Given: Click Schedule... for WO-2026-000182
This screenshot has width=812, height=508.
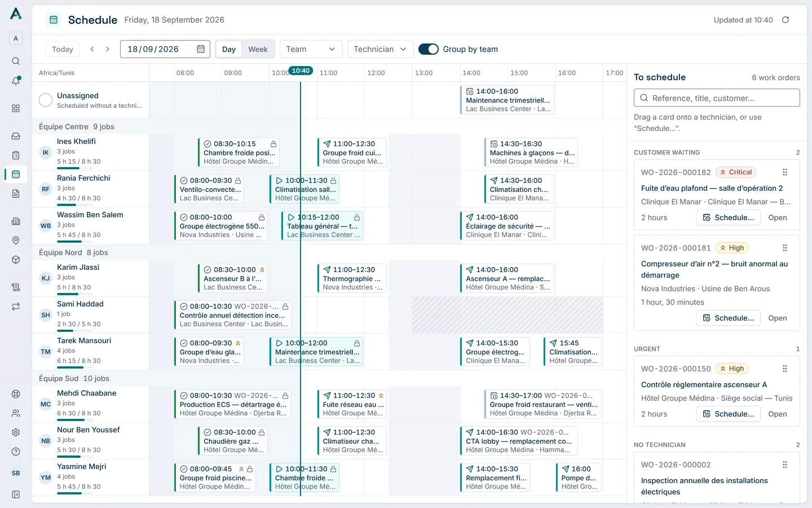Looking at the screenshot, I should [729, 217].
